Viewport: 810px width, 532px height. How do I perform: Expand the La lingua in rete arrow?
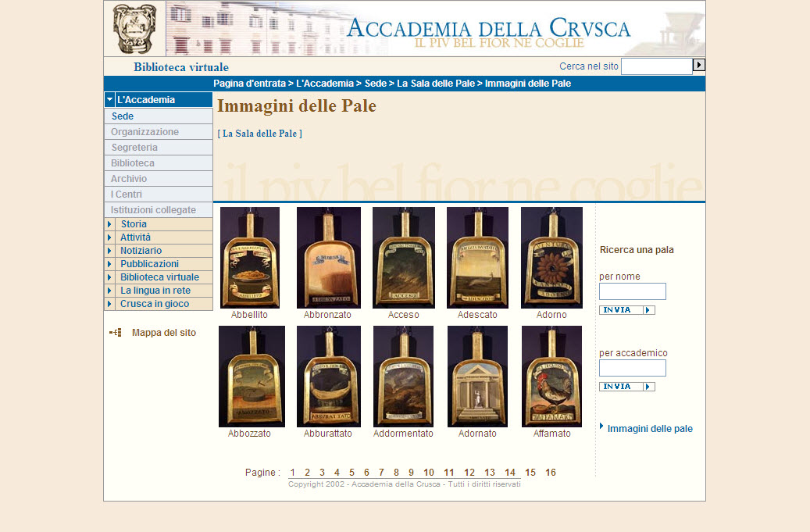pos(109,291)
